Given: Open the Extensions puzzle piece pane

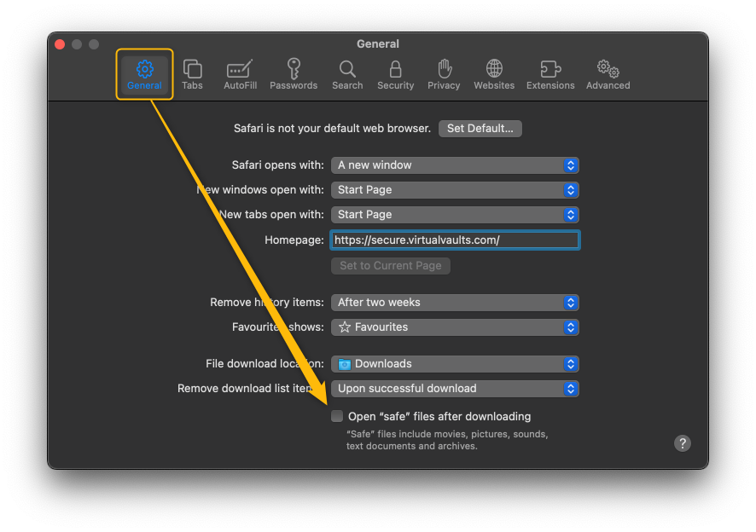Looking at the screenshot, I should pos(550,74).
